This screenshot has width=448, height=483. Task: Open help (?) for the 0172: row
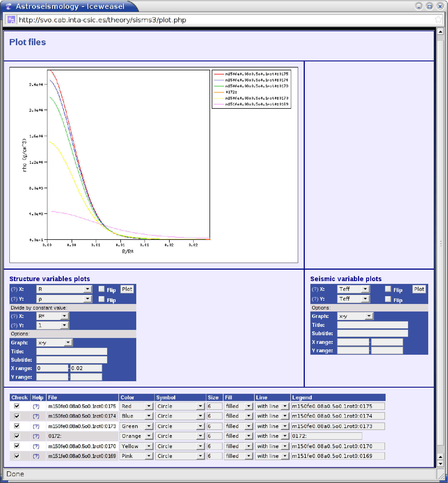[36, 436]
